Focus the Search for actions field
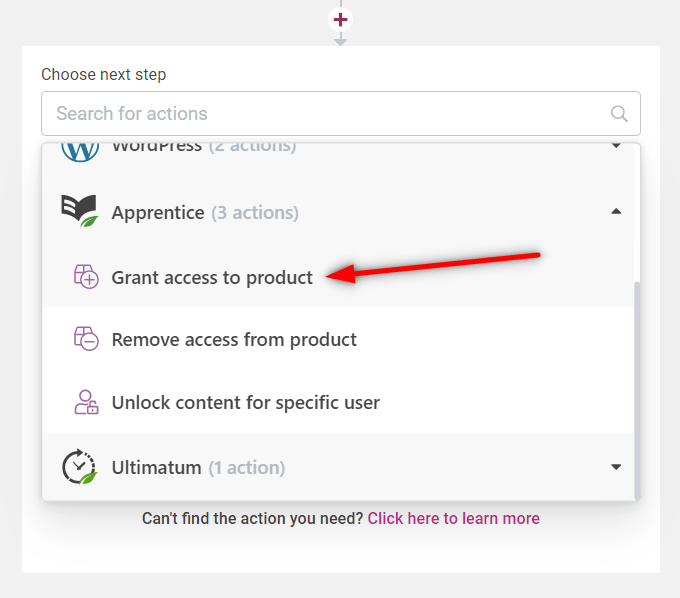 341,114
